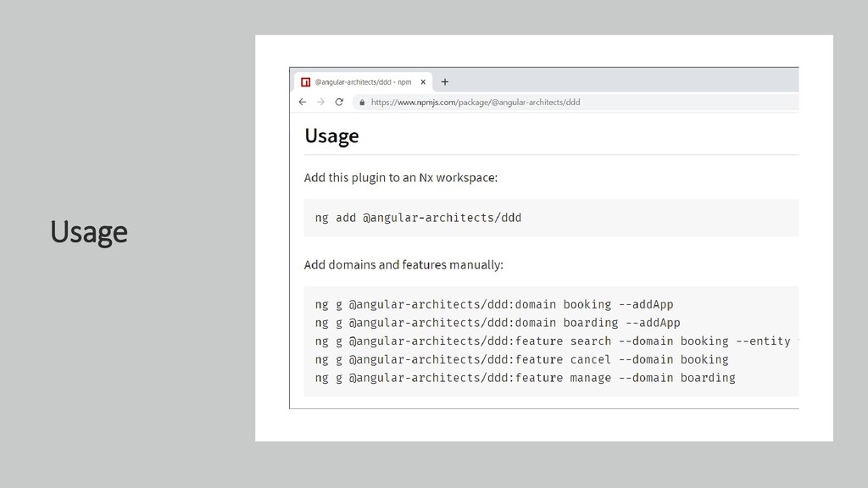The image size is (868, 488).
Task: Click the 'domain boarding --addApp' command line
Action: tap(498, 323)
